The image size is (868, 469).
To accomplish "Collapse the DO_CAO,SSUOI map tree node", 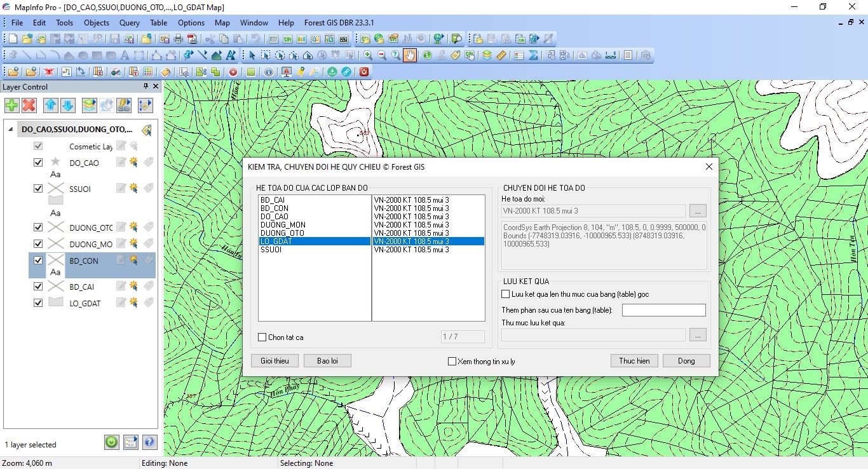I will (x=10, y=129).
